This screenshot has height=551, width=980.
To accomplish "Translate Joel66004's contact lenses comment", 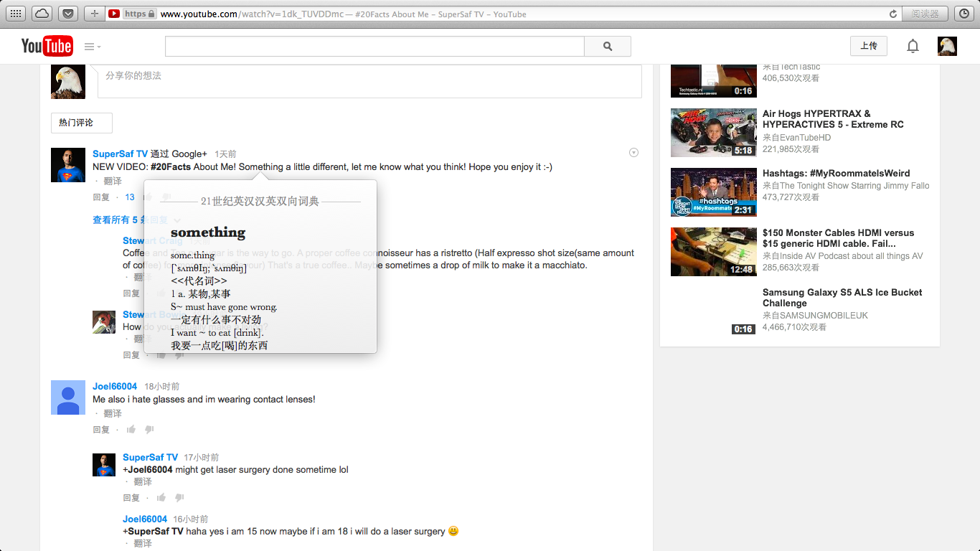I will coord(113,413).
